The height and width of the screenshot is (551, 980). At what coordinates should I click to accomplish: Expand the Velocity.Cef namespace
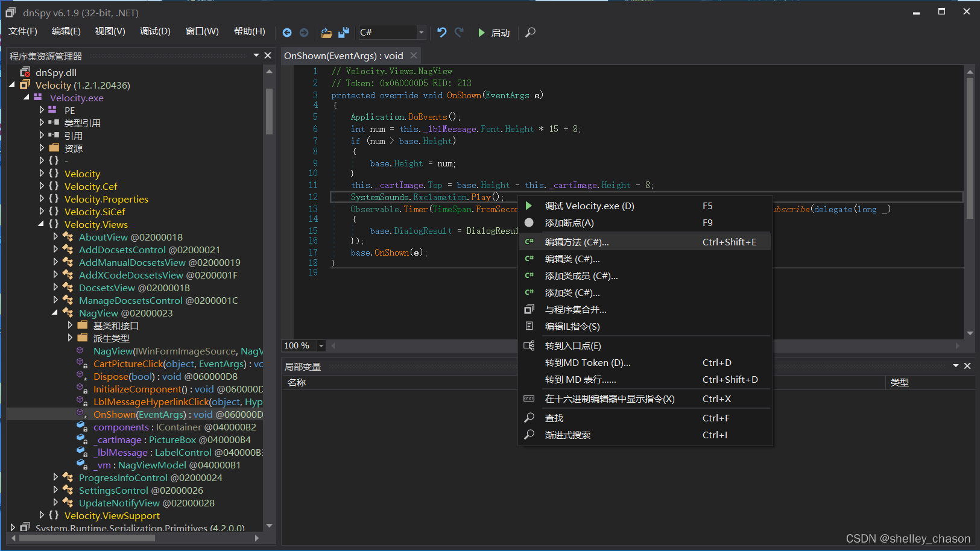click(42, 186)
